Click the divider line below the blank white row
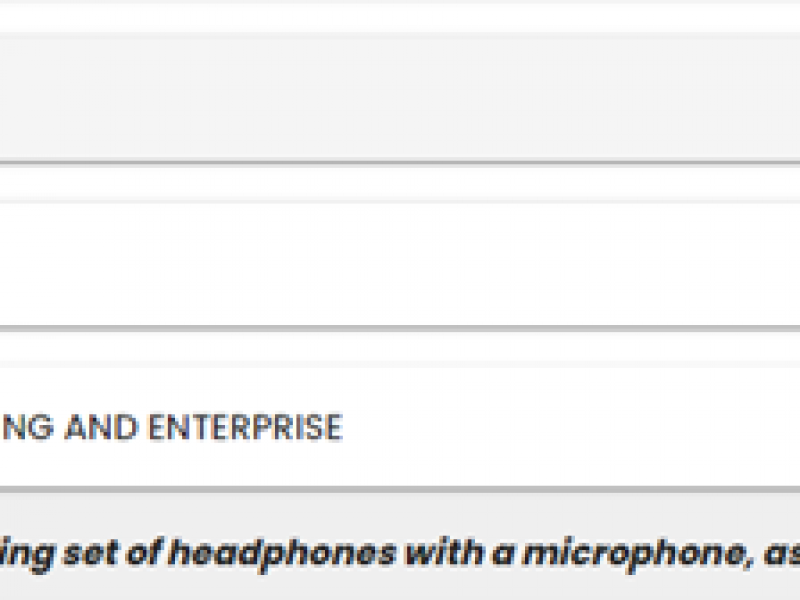This screenshot has height=600, width=800. 400,329
